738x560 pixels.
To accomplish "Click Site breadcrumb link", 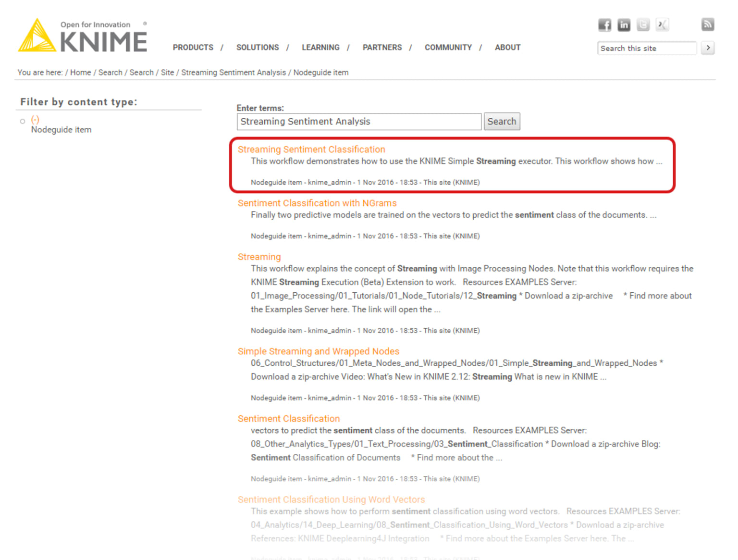I will coord(167,73).
